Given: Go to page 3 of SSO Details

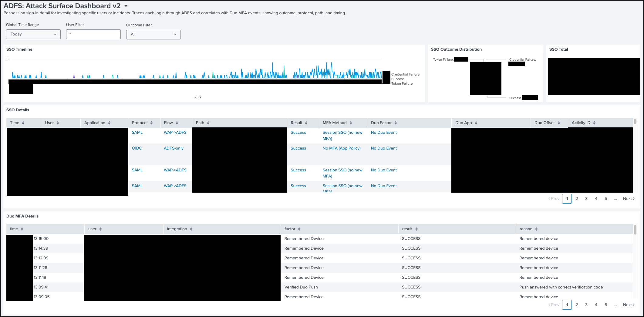Looking at the screenshot, I should [x=586, y=199].
